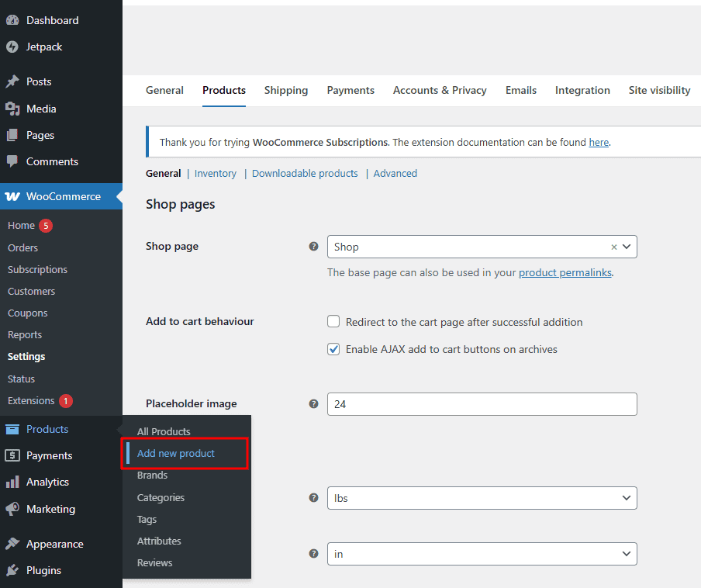
Task: Edit the Placeholder image ID field
Action: point(482,404)
